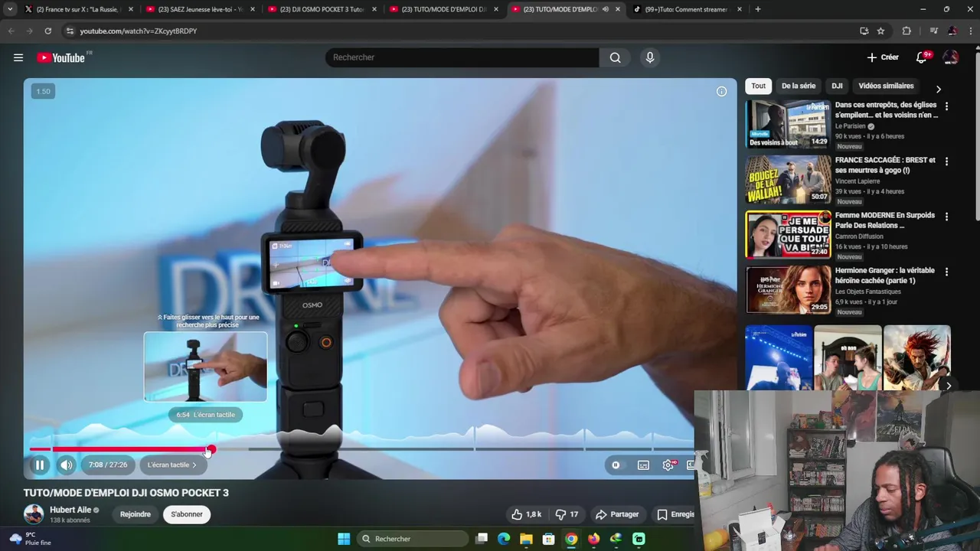Screen dimensions: 980x551
Task: Focus the YouTube Rechercher search field
Action: [x=462, y=57]
